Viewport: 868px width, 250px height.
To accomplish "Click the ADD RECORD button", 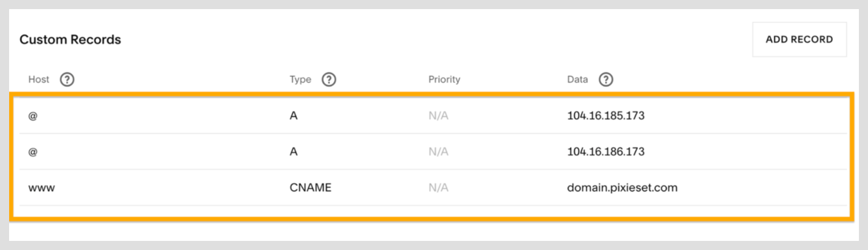I will (799, 39).
